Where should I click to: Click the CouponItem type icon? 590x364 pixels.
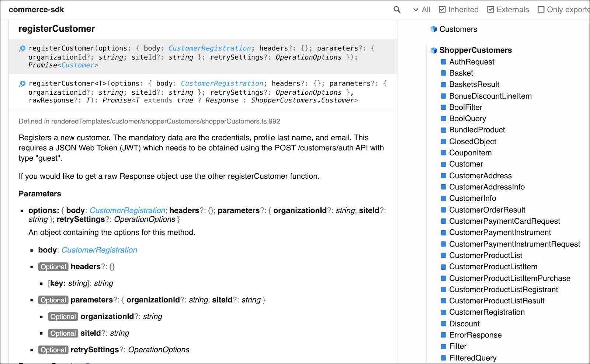coord(444,153)
